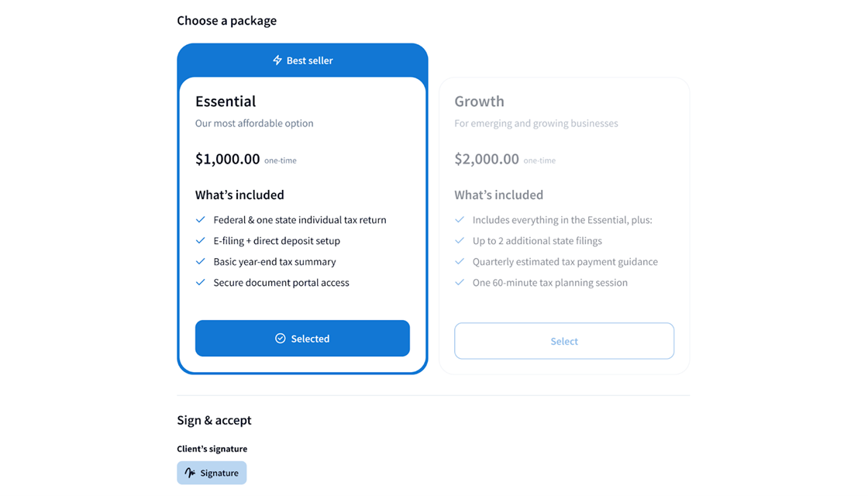Click checkmark beside Secure document portal access

[201, 283]
